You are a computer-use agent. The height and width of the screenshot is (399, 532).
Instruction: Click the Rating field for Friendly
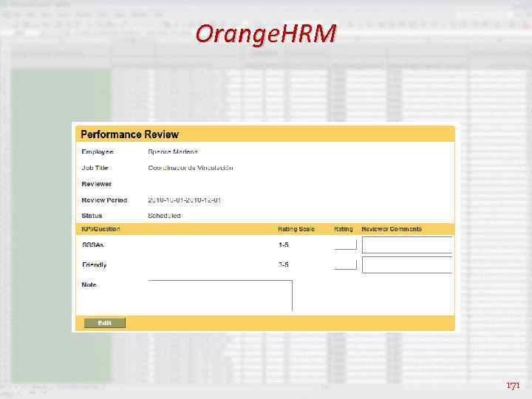pos(345,265)
